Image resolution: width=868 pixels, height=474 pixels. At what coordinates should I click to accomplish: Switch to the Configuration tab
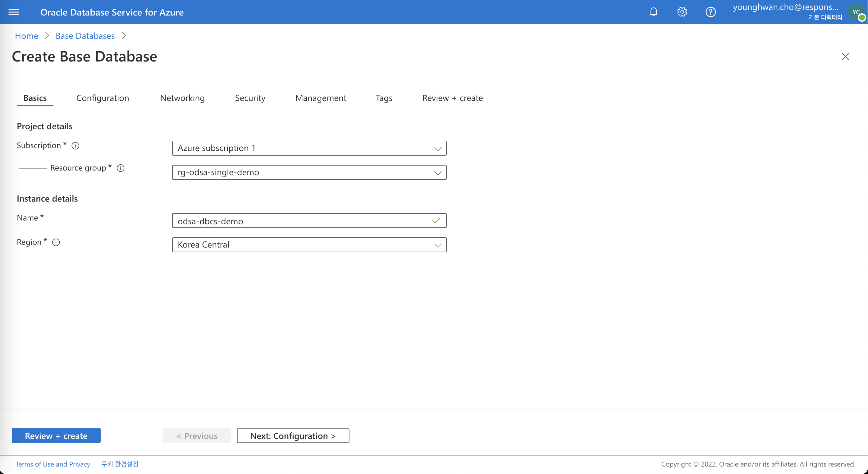(x=102, y=98)
